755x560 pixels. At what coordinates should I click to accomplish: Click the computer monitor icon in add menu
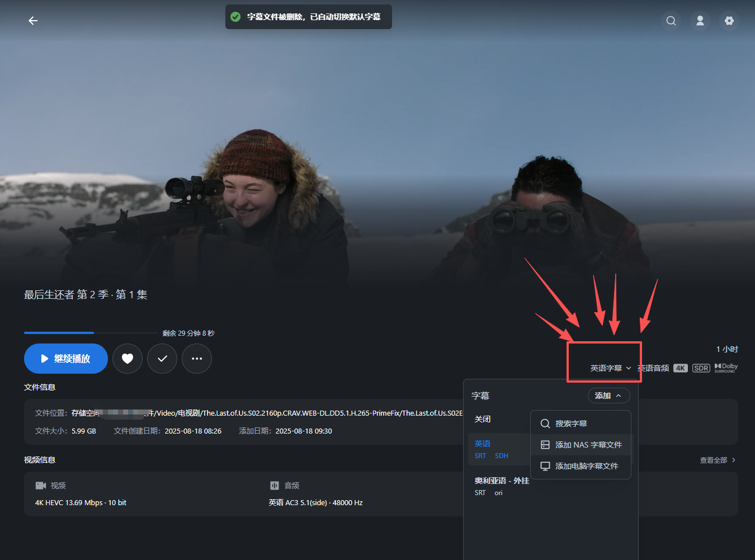point(545,466)
